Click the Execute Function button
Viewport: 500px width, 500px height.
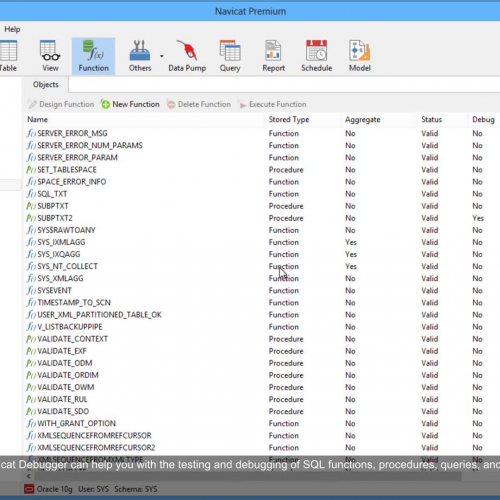click(x=272, y=104)
